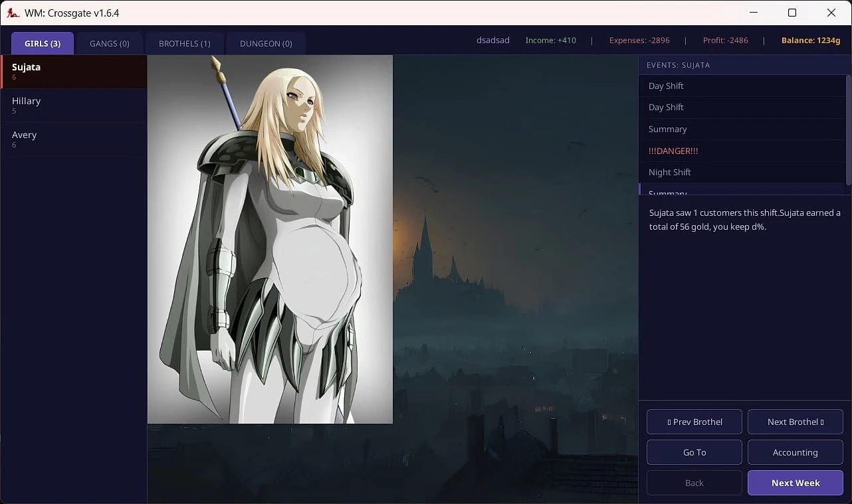852x504 pixels.
Task: Open the Accounting screen
Action: (795, 452)
